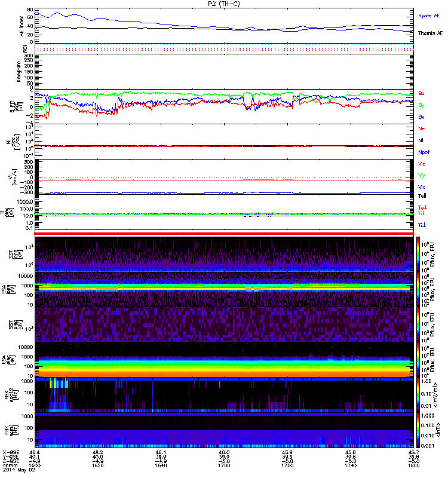Click the red Bz legend label

421,93
